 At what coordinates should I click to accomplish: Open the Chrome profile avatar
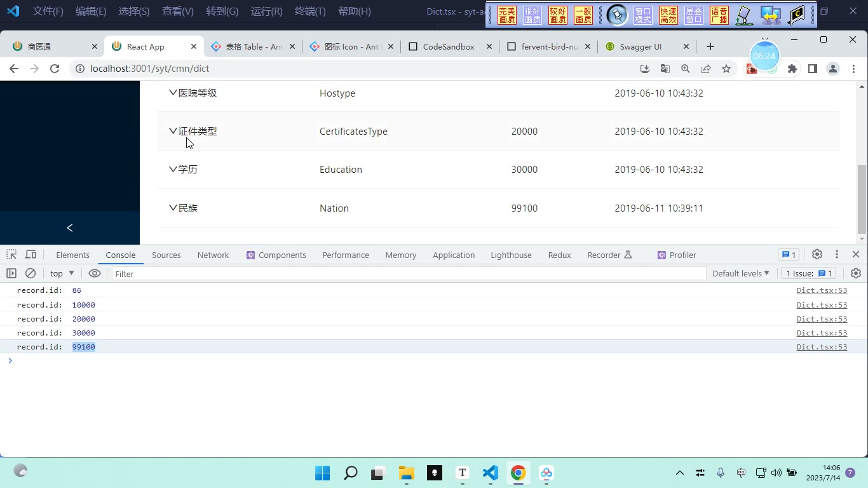pos(833,69)
